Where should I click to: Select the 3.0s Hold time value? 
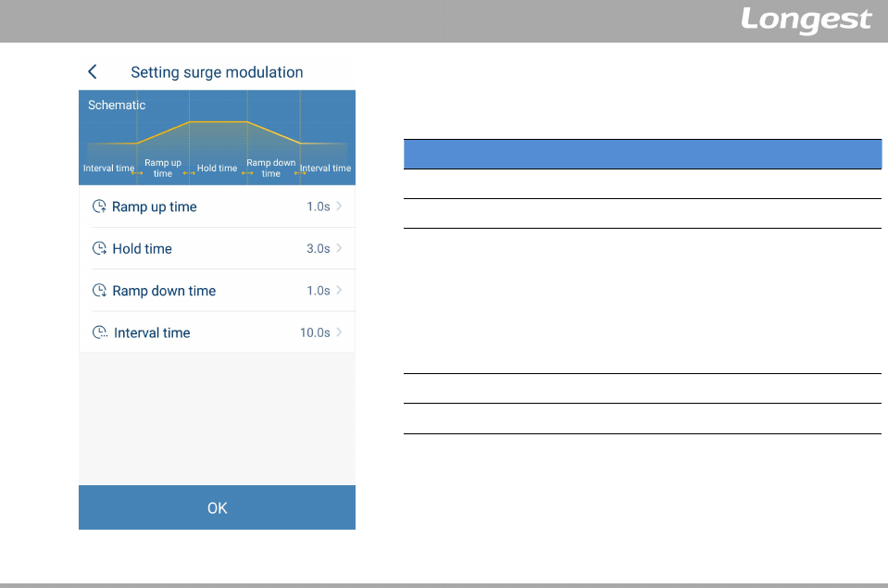319,249
